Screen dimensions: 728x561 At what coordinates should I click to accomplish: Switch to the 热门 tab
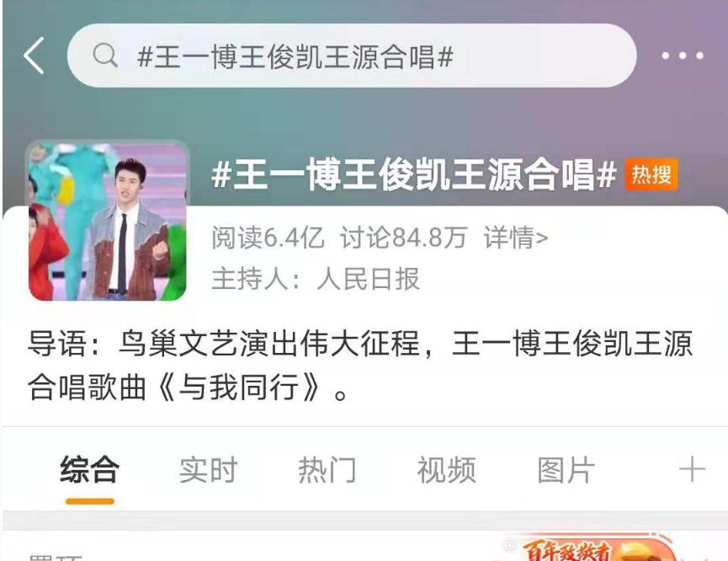327,469
